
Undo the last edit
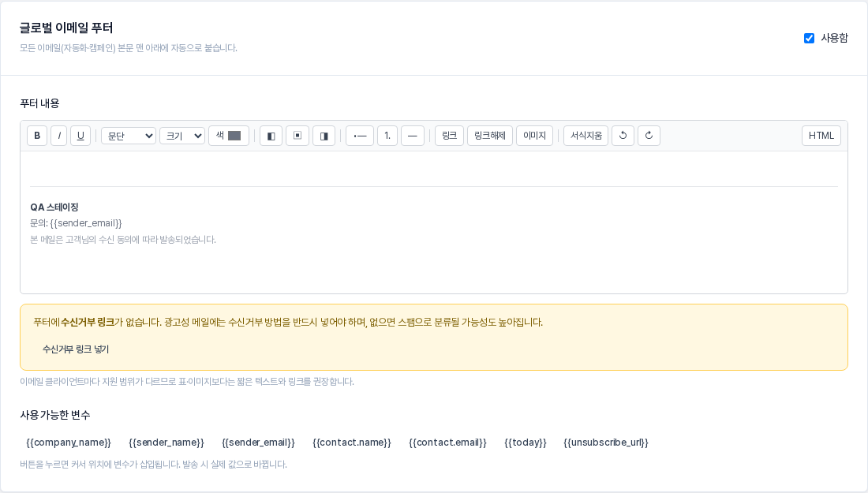tap(623, 136)
